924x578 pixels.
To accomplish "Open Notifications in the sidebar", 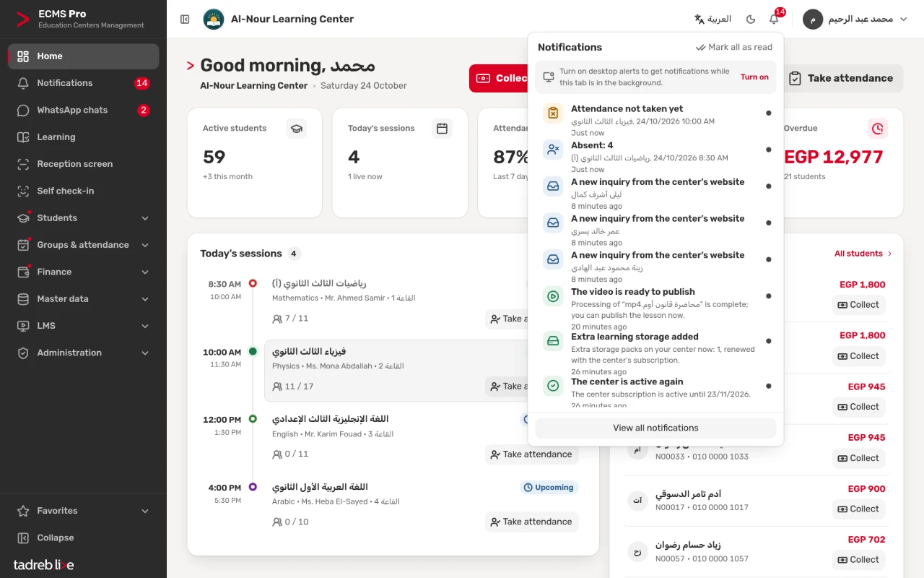I will pyautogui.click(x=83, y=83).
